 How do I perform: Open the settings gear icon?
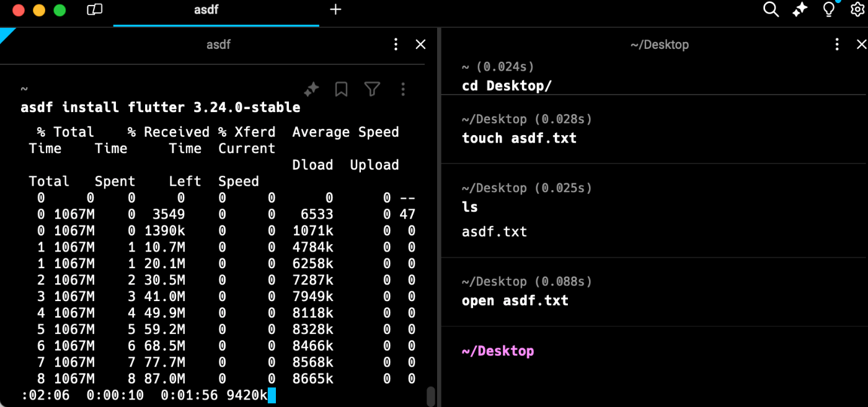[859, 10]
